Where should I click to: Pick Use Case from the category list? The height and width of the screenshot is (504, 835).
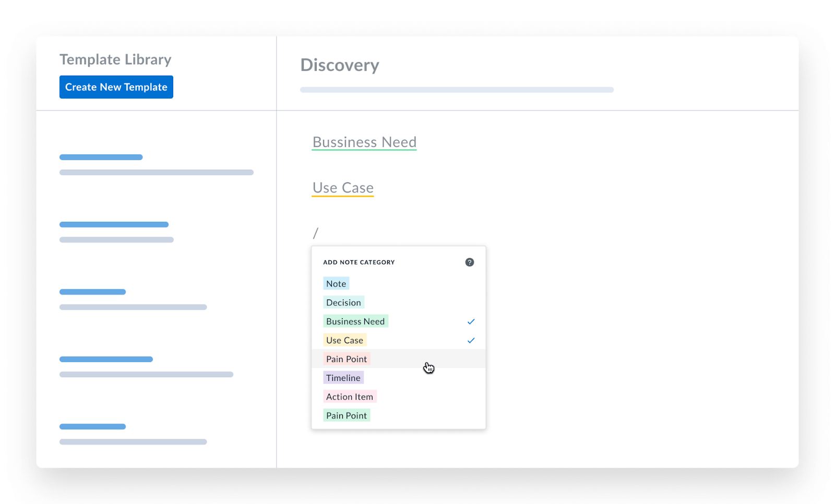coord(344,340)
